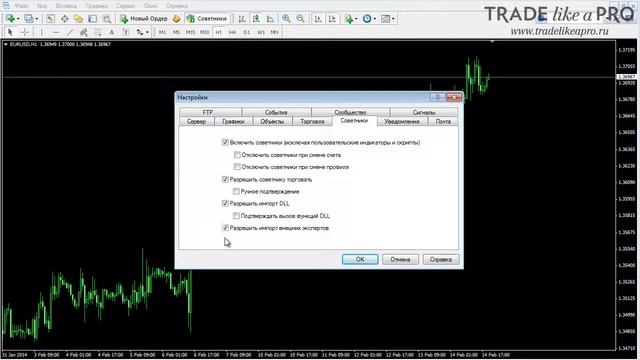Click the current price label 1.36967

coord(627,77)
